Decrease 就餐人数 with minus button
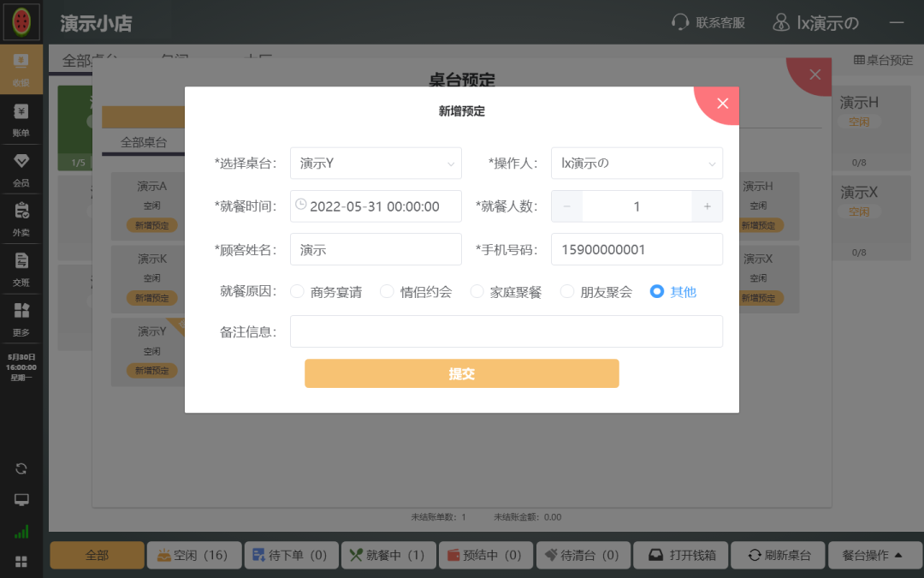 (567, 206)
